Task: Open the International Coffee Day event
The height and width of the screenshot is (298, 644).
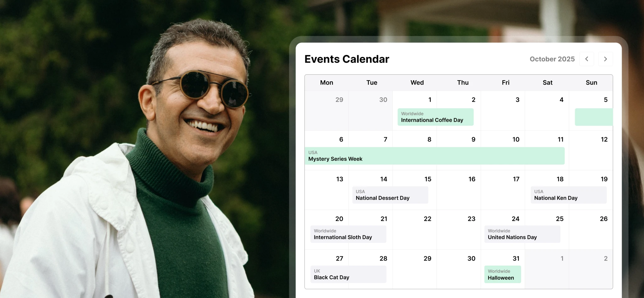Action: [x=435, y=117]
